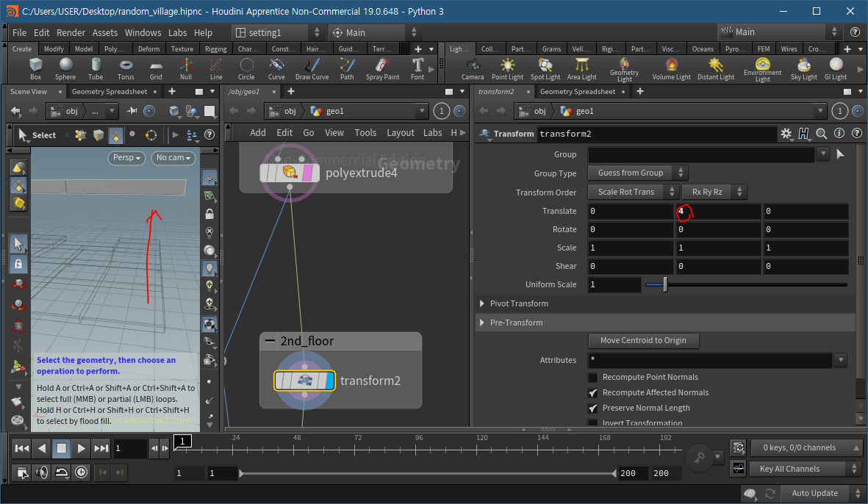Image resolution: width=868 pixels, height=504 pixels.
Task: Click the frame 1 timeline marker
Action: coord(183,441)
